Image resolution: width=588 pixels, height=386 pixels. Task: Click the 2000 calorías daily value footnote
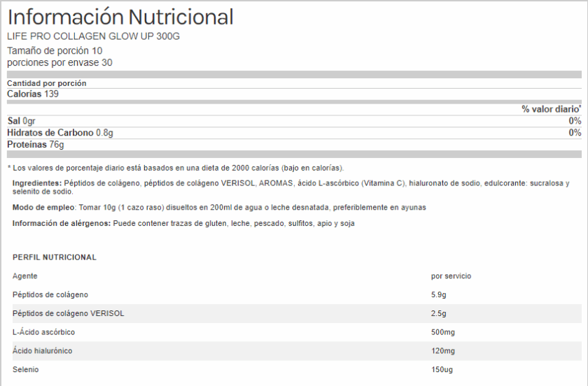click(x=175, y=168)
